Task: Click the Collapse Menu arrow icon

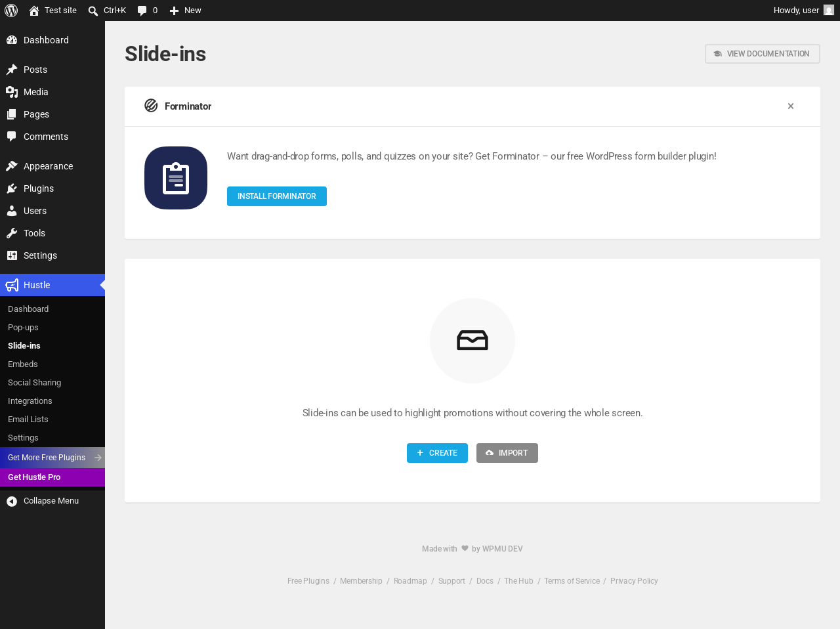Action: tap(12, 501)
